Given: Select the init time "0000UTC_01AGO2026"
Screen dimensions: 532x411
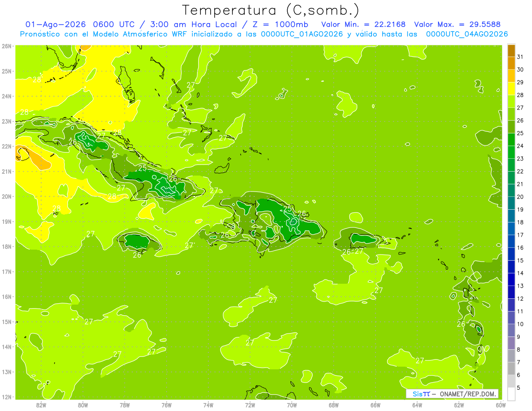Looking at the screenshot, I should pyautogui.click(x=302, y=34).
